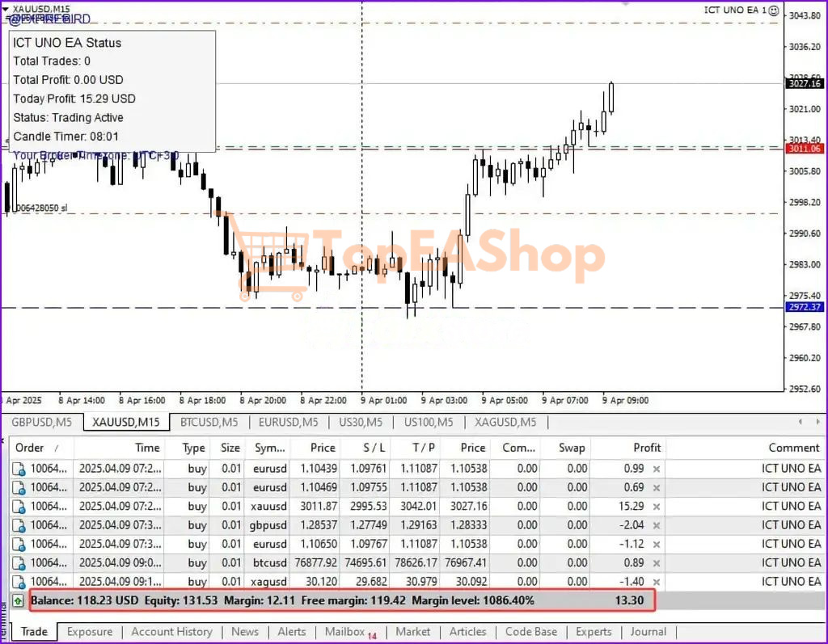Click the xagusd order icon in last row
Image resolution: width=828 pixels, height=644 pixels.
[x=18, y=582]
